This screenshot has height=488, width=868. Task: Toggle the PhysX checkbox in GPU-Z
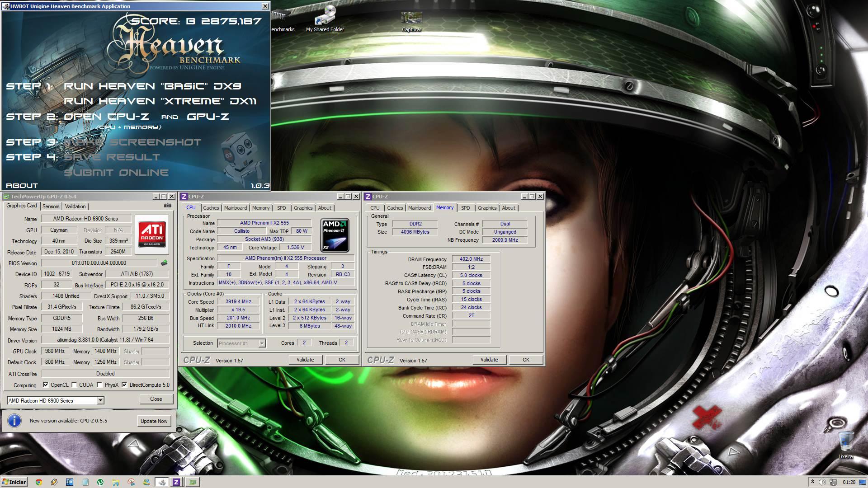pyautogui.click(x=99, y=385)
